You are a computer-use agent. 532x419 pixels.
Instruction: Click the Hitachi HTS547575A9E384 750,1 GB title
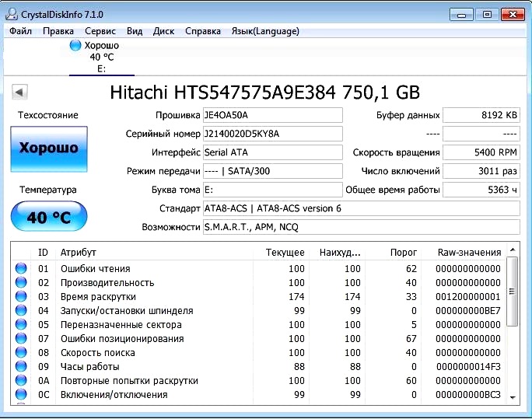pos(265,93)
